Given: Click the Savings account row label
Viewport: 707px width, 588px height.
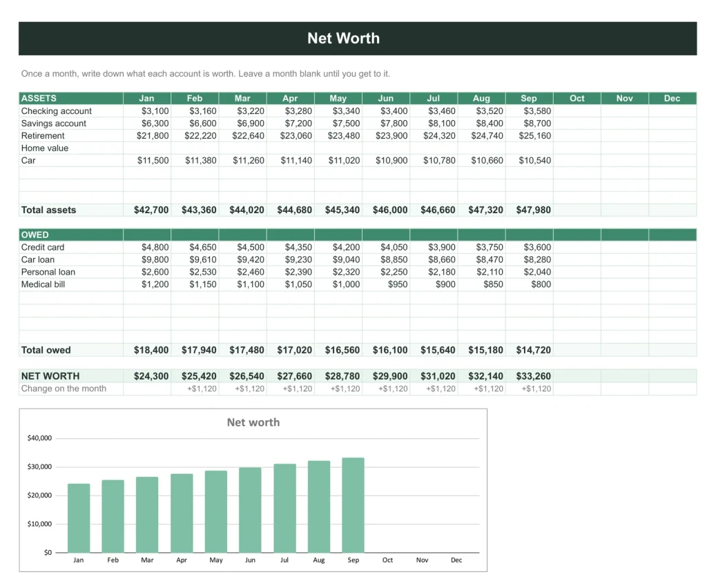Looking at the screenshot, I should [x=54, y=124].
